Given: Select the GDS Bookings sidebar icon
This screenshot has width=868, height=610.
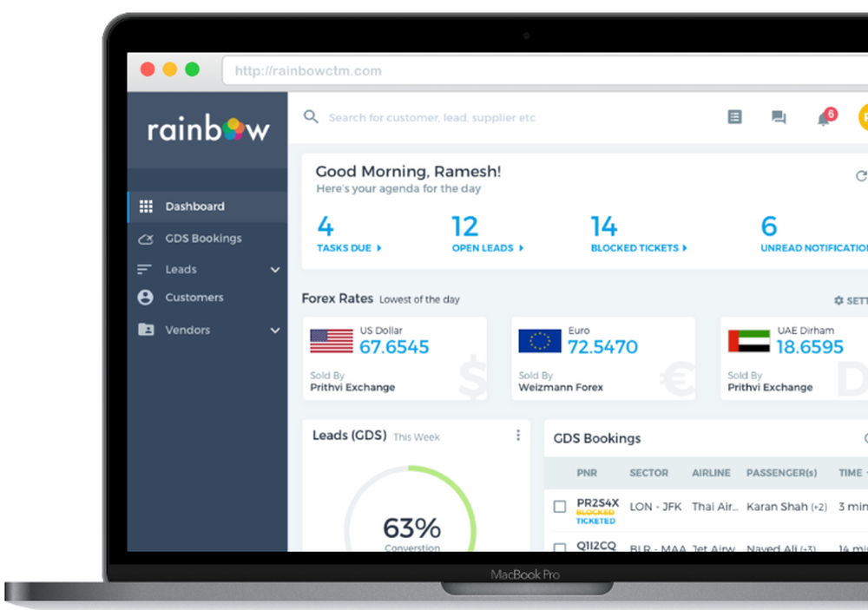Looking at the screenshot, I should [x=146, y=238].
